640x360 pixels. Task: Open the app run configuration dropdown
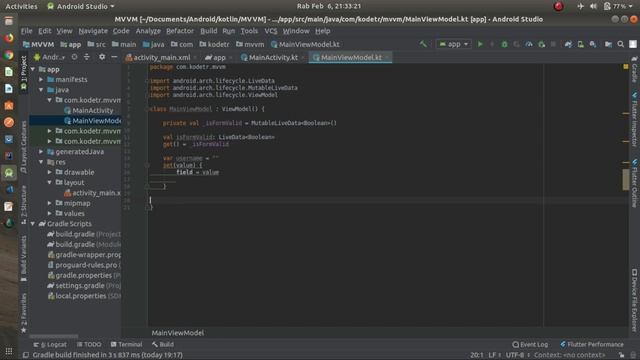click(453, 44)
